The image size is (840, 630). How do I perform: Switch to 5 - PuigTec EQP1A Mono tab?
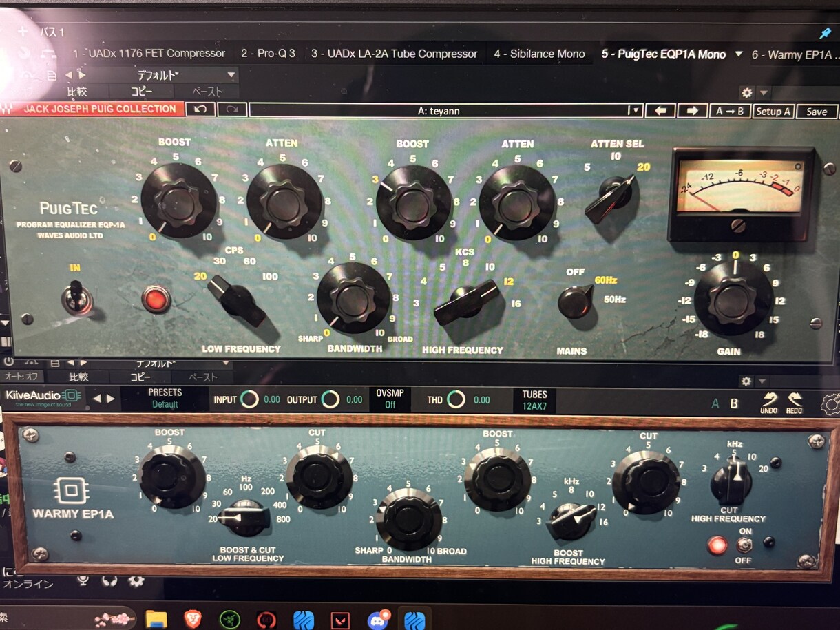[664, 54]
